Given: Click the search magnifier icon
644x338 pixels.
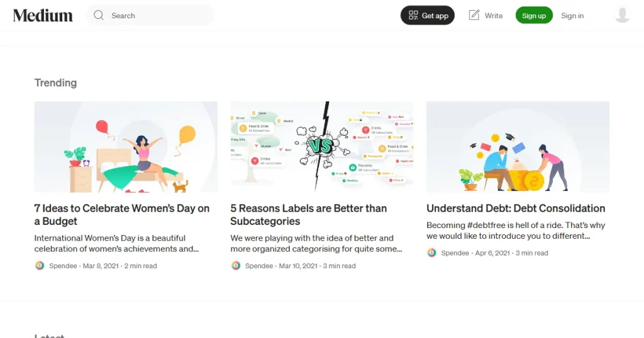Looking at the screenshot, I should click(x=99, y=16).
